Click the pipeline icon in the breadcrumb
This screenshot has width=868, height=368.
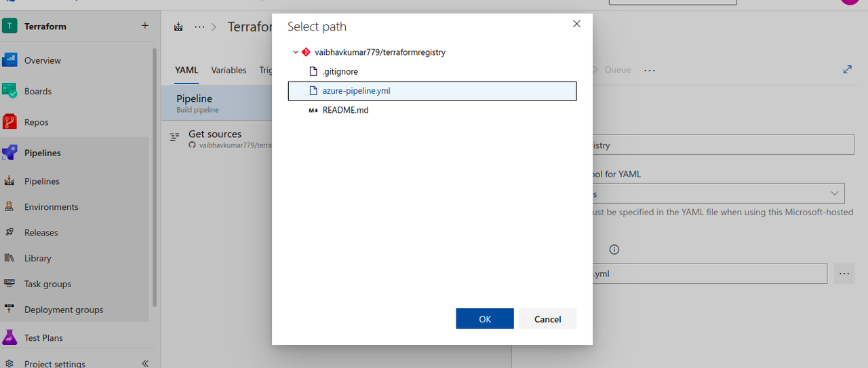178,26
